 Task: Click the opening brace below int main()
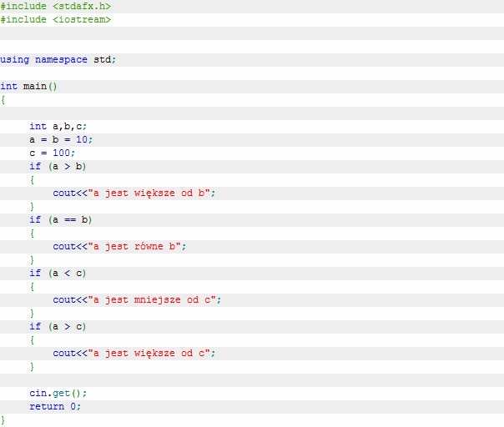pos(3,100)
